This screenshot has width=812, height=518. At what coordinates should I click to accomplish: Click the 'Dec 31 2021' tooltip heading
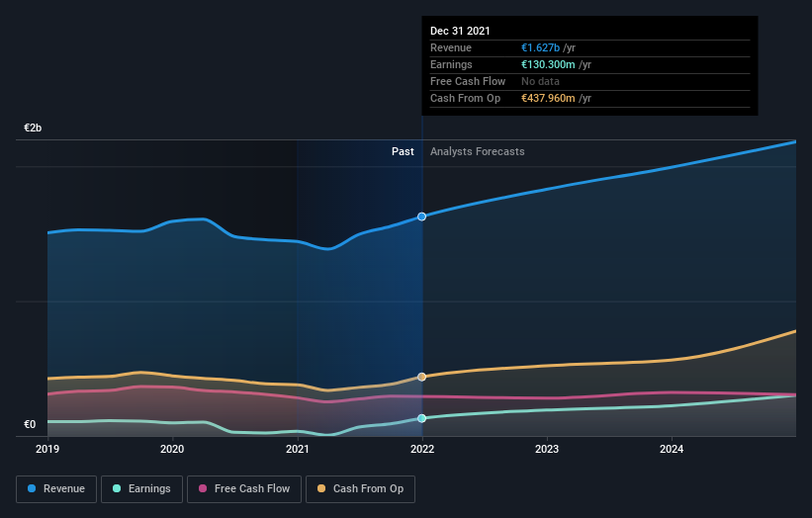[460, 31]
